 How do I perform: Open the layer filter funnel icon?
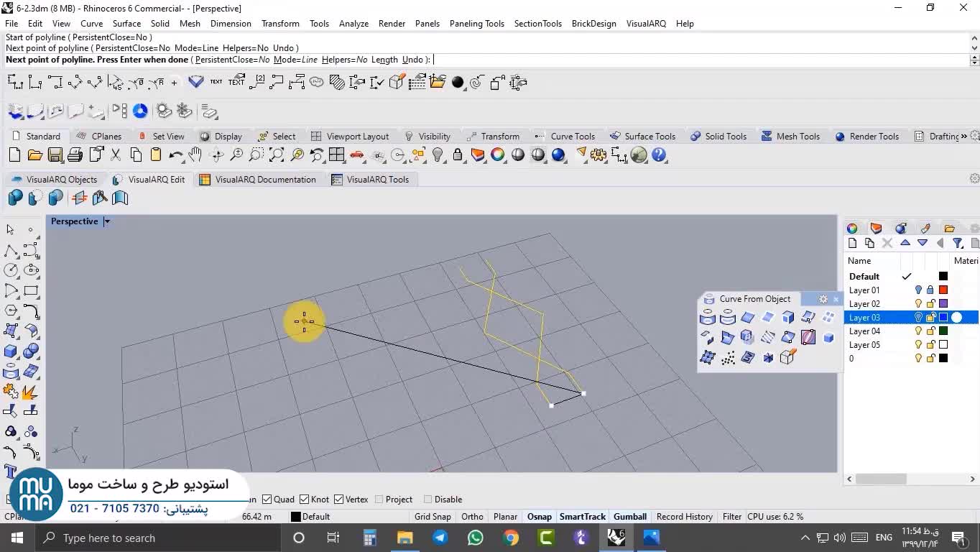tap(957, 243)
